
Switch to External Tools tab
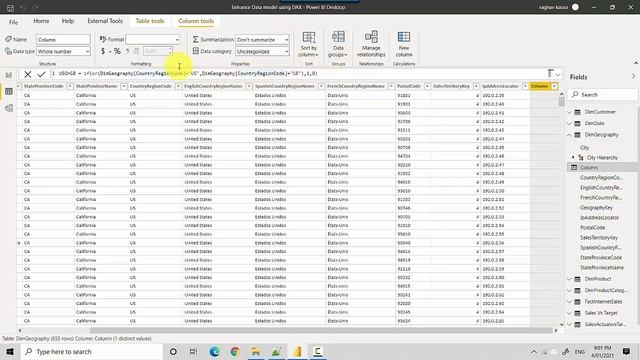pyautogui.click(x=105, y=21)
